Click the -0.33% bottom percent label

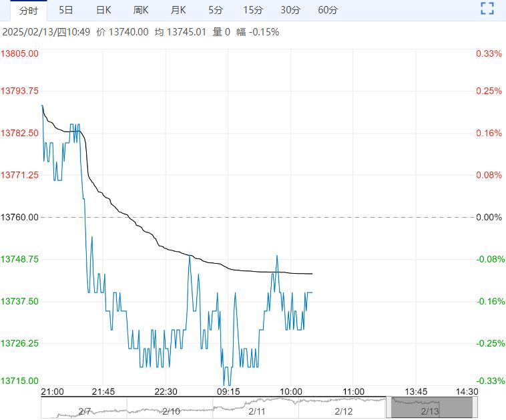[x=490, y=381]
